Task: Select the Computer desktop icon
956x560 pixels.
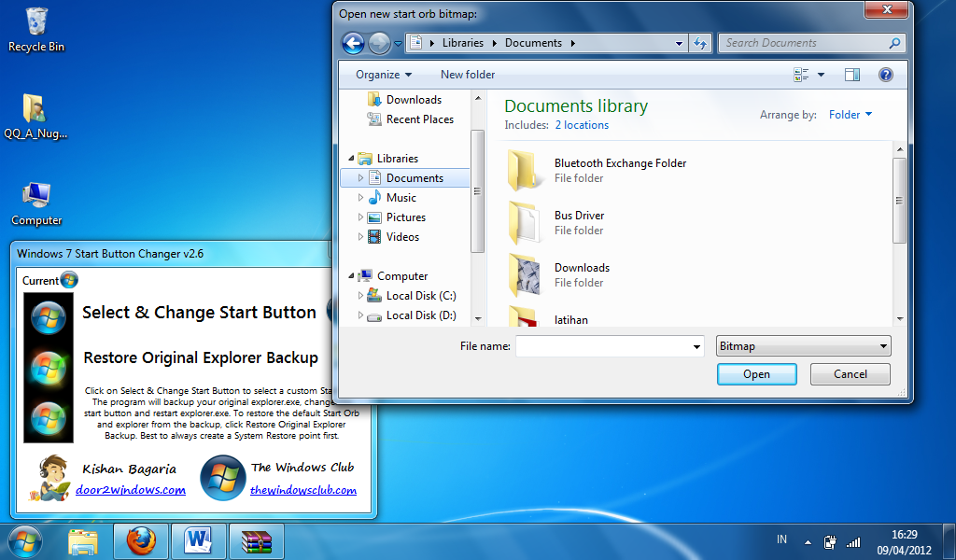Action: [x=36, y=203]
